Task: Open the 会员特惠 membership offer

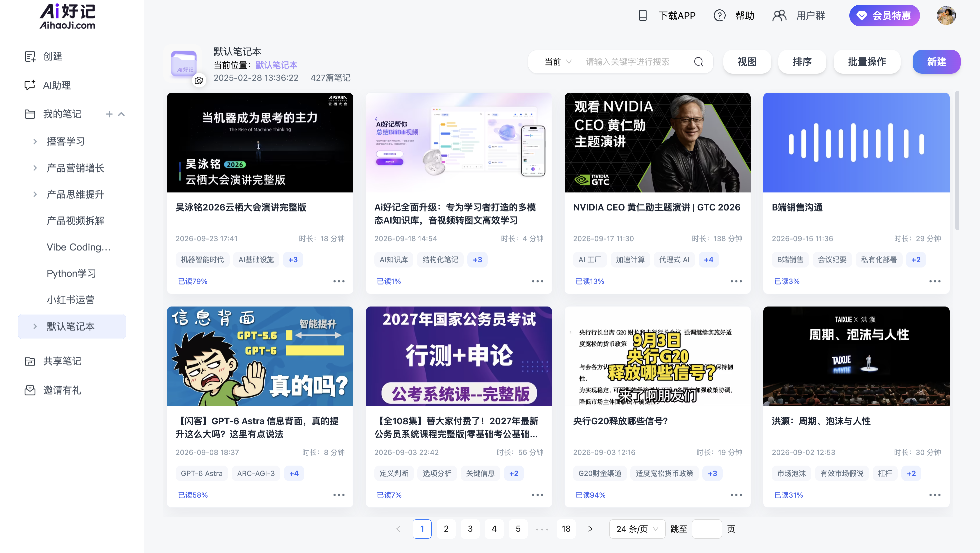Action: pyautogui.click(x=884, y=16)
